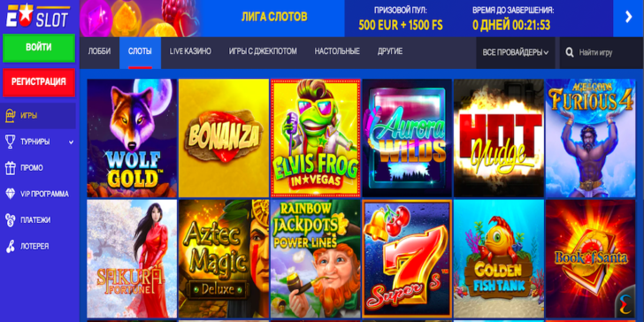Switch to the Лобби tab
The height and width of the screenshot is (322, 644).
coord(99,52)
